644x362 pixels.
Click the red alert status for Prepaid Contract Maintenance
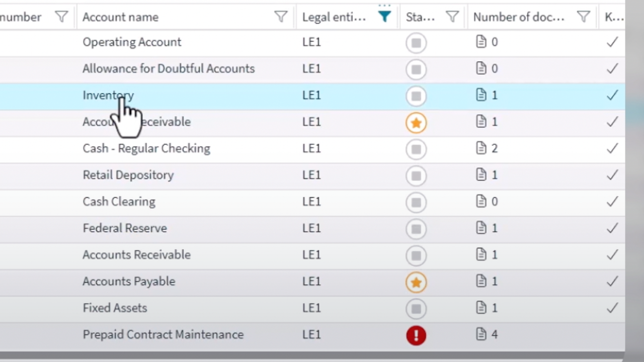click(416, 335)
